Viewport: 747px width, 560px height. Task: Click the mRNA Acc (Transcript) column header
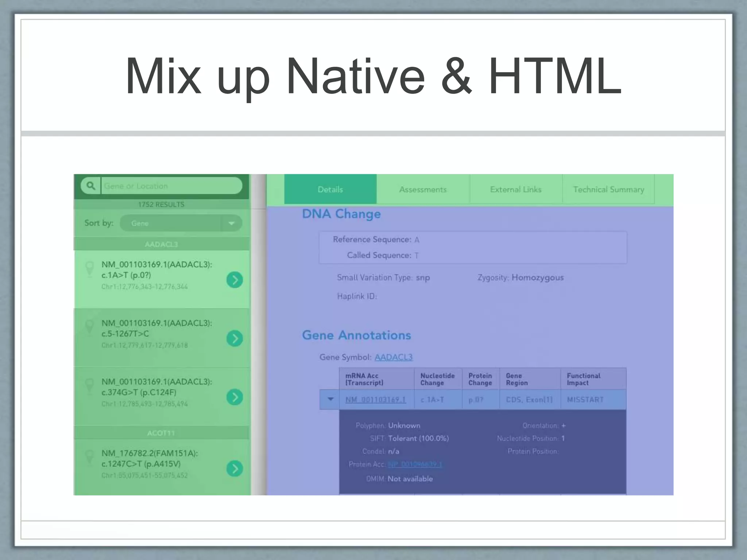[377, 379]
